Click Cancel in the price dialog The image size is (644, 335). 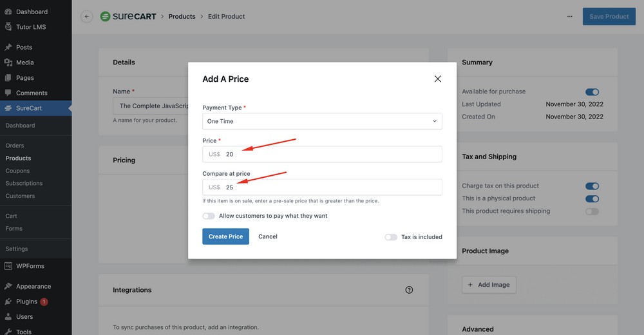pyautogui.click(x=268, y=236)
